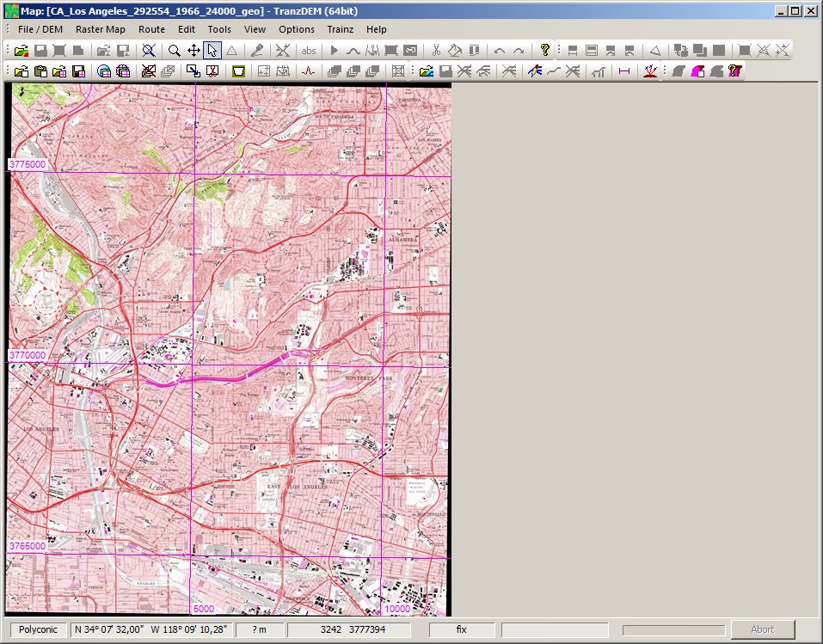Select the magnifier zoom tool
The image size is (823, 644).
point(174,51)
